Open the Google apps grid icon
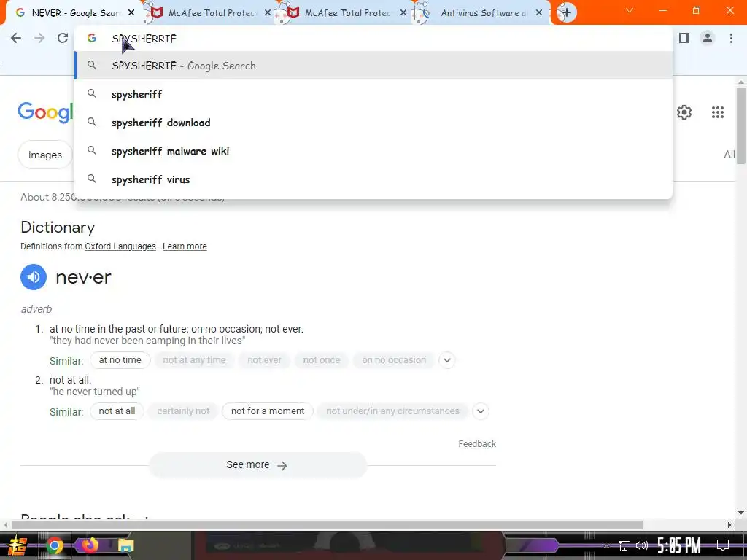Viewport: 747px width, 560px height. pyautogui.click(x=718, y=112)
